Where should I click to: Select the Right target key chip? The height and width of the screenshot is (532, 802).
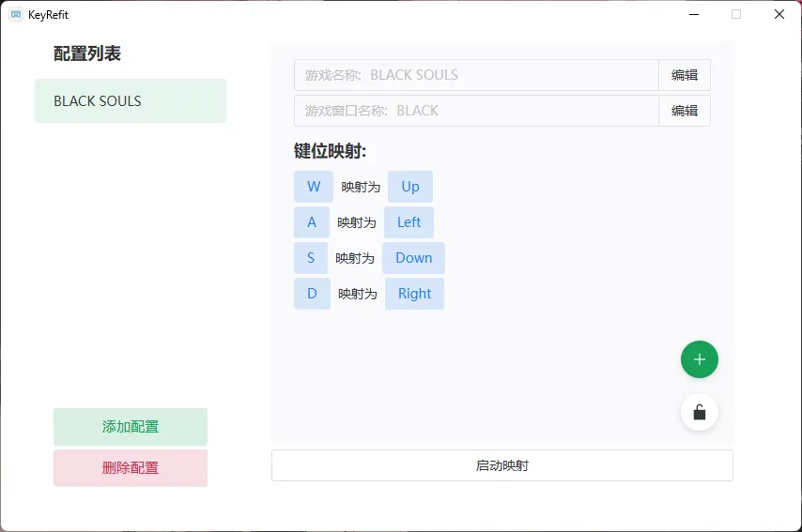click(x=414, y=294)
